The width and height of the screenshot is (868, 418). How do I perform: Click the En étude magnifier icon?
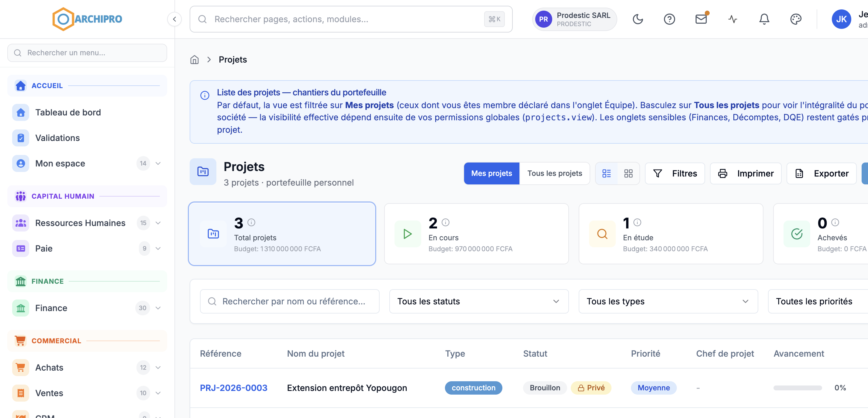pyautogui.click(x=602, y=234)
